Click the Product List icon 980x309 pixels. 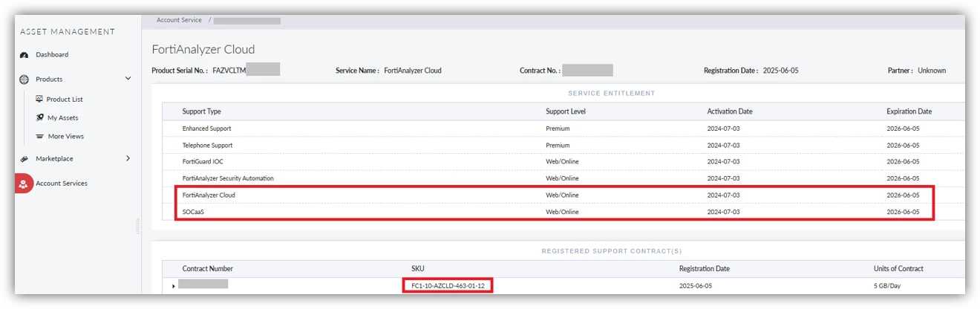pyautogui.click(x=39, y=99)
